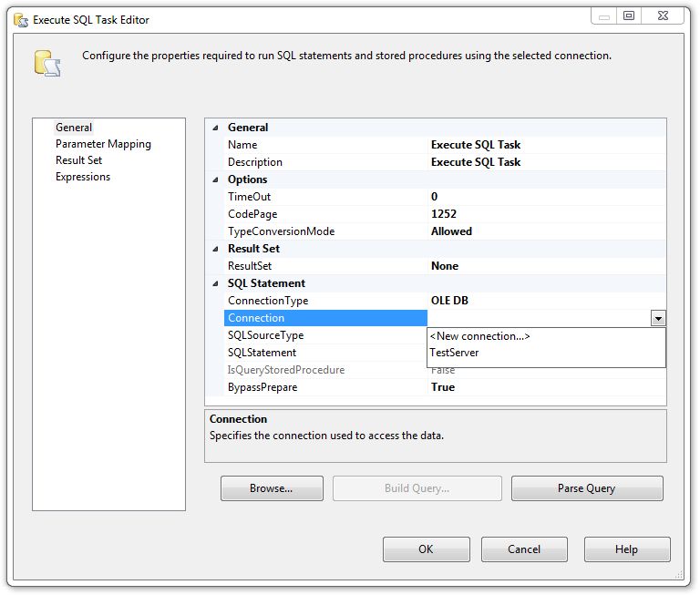This screenshot has width=700, height=595.
Task: Select TestServer connection from the list
Action: pyautogui.click(x=454, y=353)
